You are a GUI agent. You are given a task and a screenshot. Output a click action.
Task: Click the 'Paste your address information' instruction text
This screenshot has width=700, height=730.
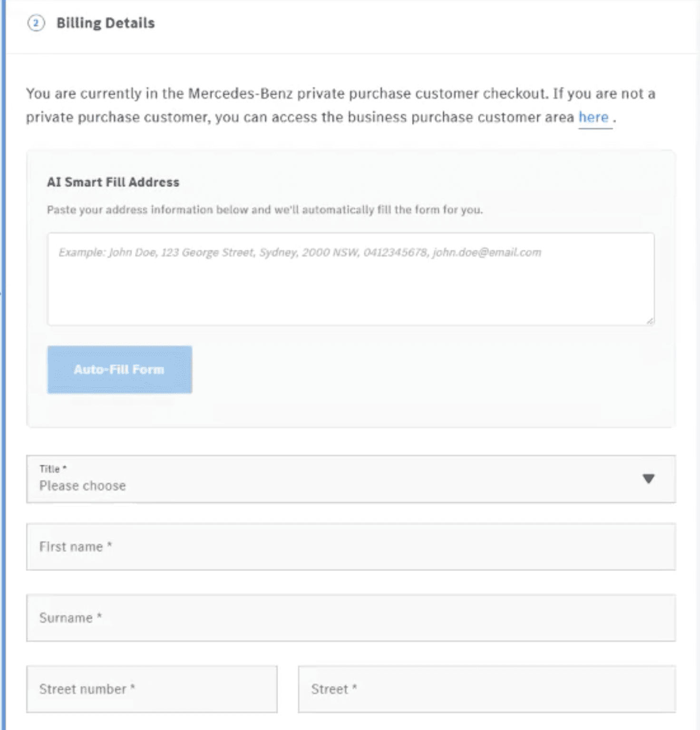[x=264, y=210]
